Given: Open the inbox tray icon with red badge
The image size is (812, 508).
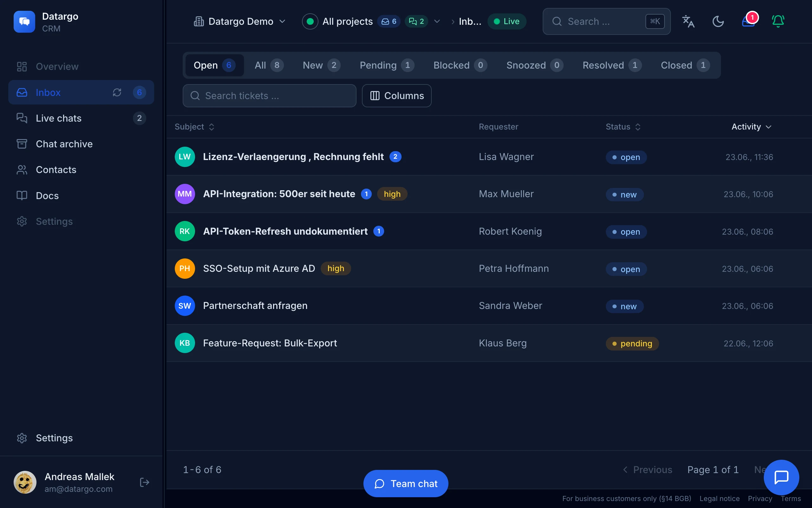Looking at the screenshot, I should 748,22.
